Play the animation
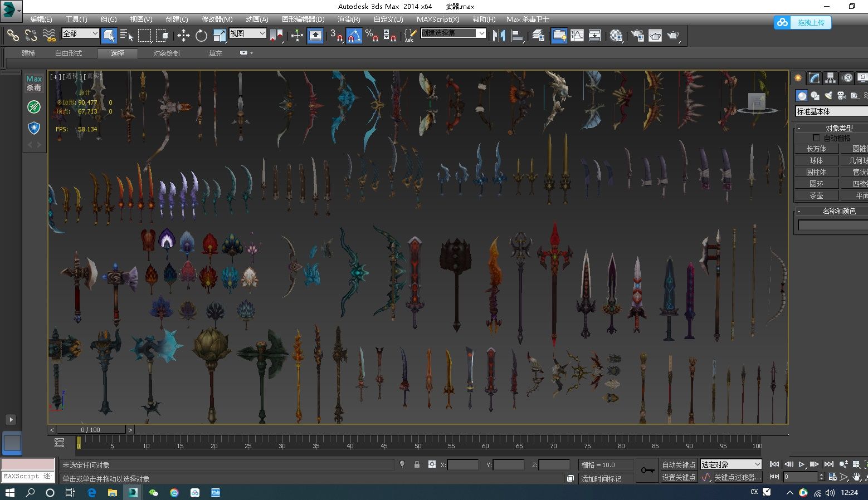The width and height of the screenshot is (868, 500). tap(802, 464)
